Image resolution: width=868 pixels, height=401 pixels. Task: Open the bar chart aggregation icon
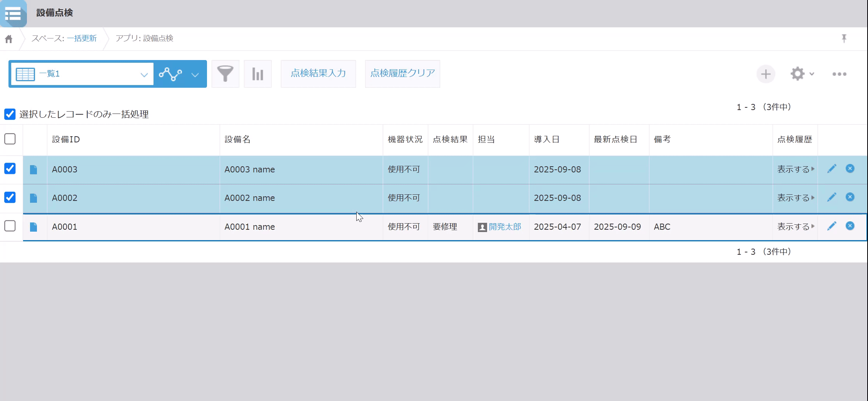(257, 74)
